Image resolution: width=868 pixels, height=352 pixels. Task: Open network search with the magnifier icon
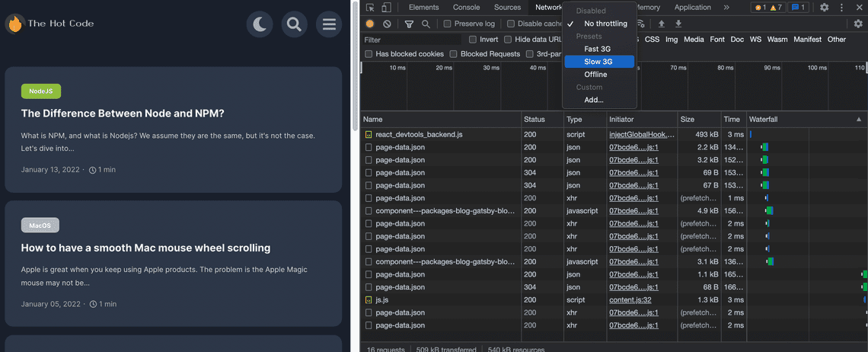click(426, 24)
